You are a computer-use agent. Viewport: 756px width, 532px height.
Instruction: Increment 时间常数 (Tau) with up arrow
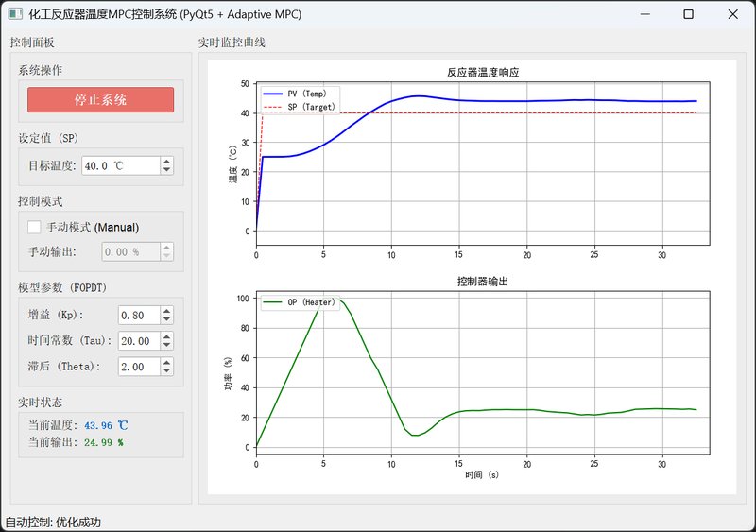coord(167,336)
